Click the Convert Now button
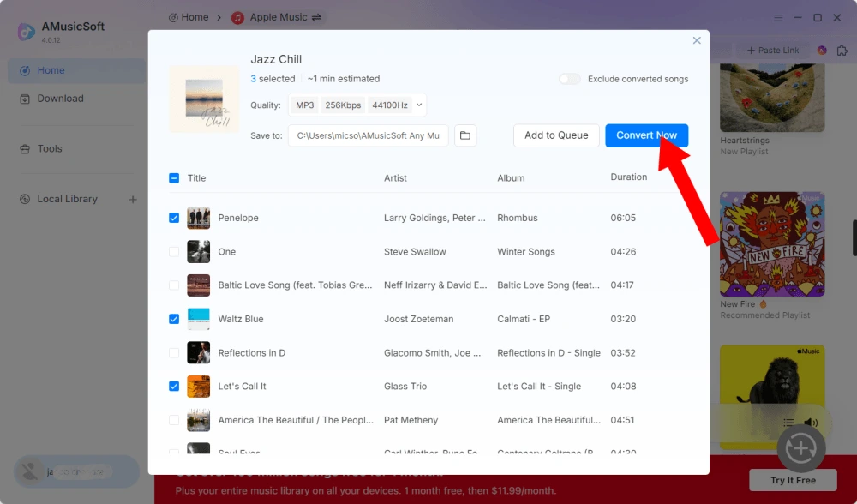Screen dimensions: 857x504 [x=646, y=135]
